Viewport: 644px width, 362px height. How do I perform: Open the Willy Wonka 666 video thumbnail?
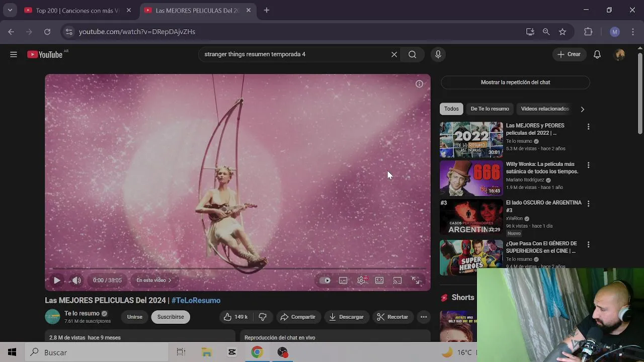coord(471,178)
